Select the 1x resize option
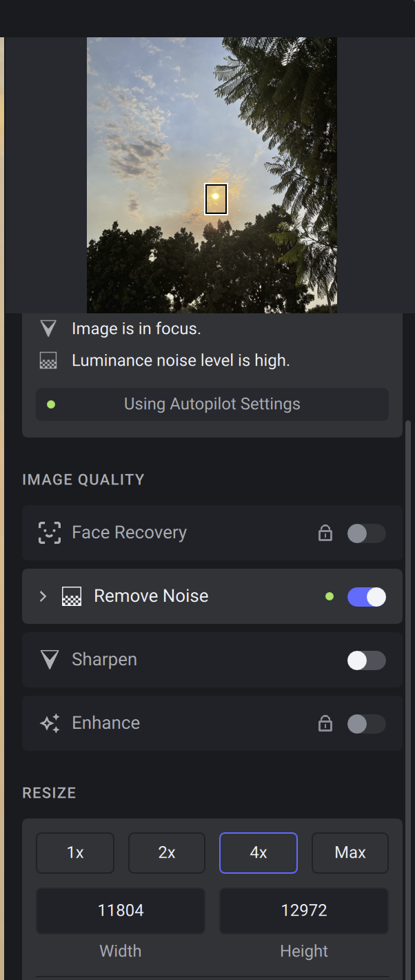 (75, 853)
